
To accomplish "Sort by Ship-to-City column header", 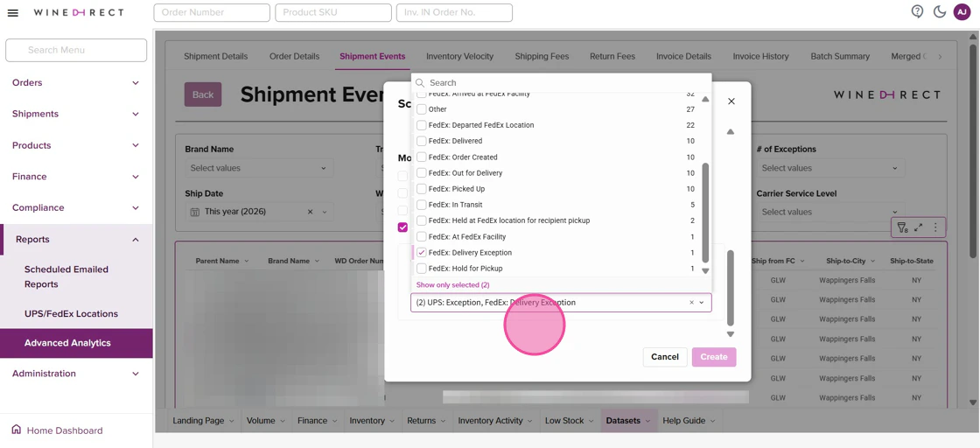I will (x=846, y=261).
